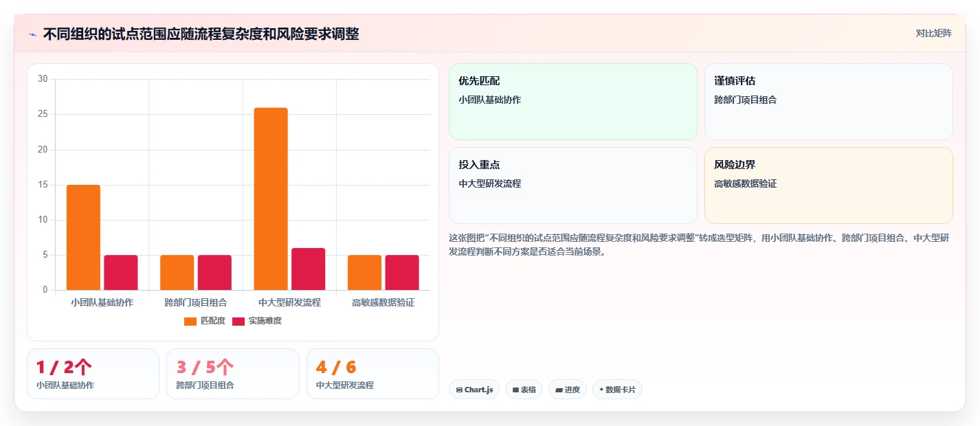The height and width of the screenshot is (426, 980).
Task: Click the table icon inside the 表格 chip
Action: [x=515, y=390]
